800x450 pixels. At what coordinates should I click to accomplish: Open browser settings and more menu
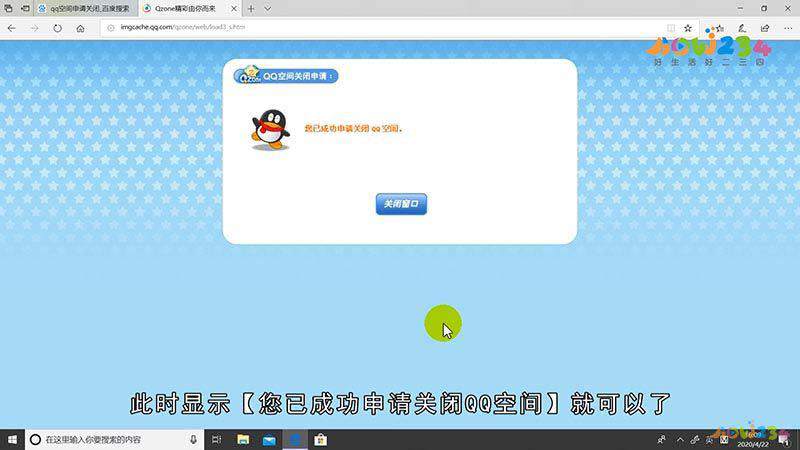(788, 29)
